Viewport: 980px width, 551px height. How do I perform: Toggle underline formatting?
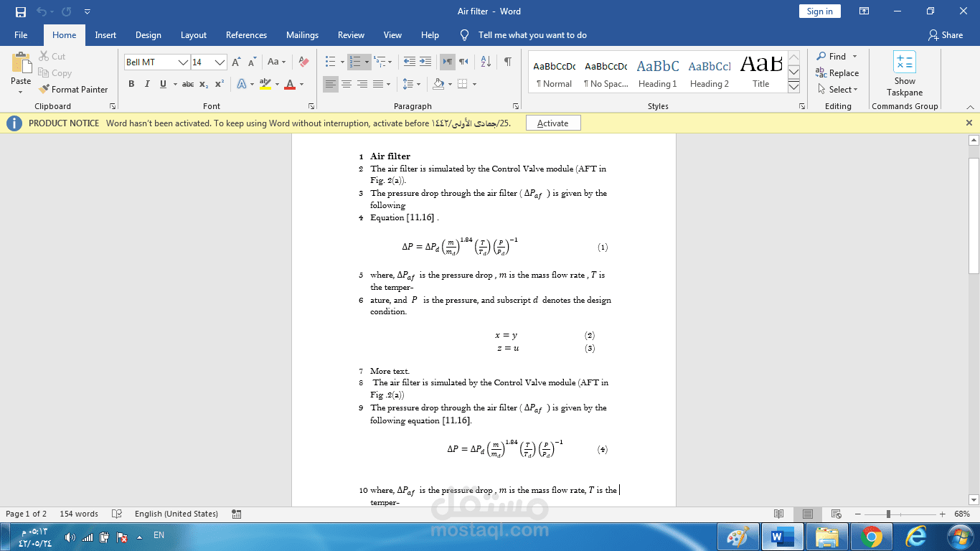163,85
